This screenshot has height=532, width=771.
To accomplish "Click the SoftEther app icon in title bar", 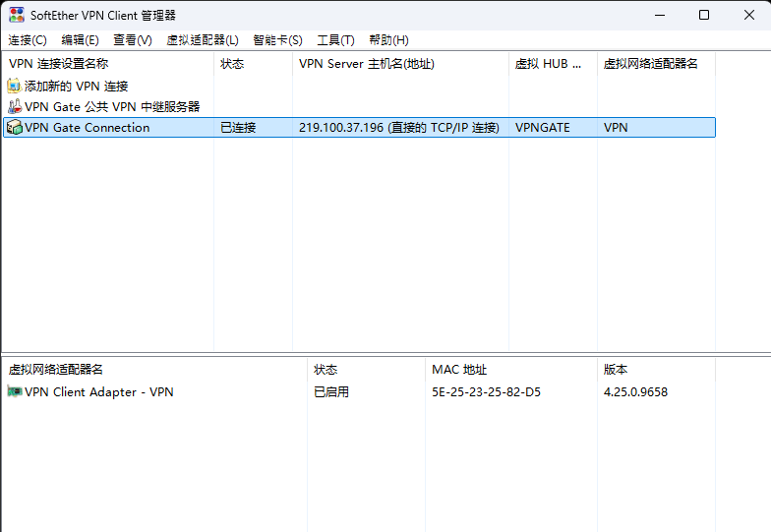I will click(x=17, y=15).
